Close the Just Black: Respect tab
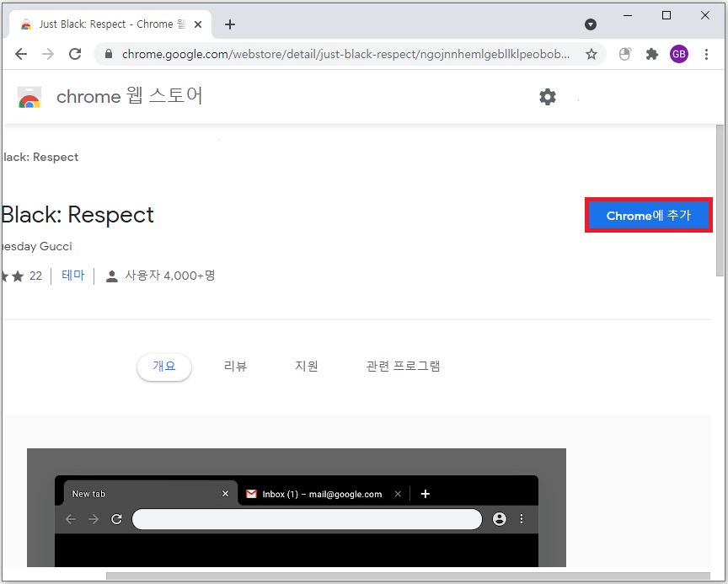 click(x=198, y=24)
